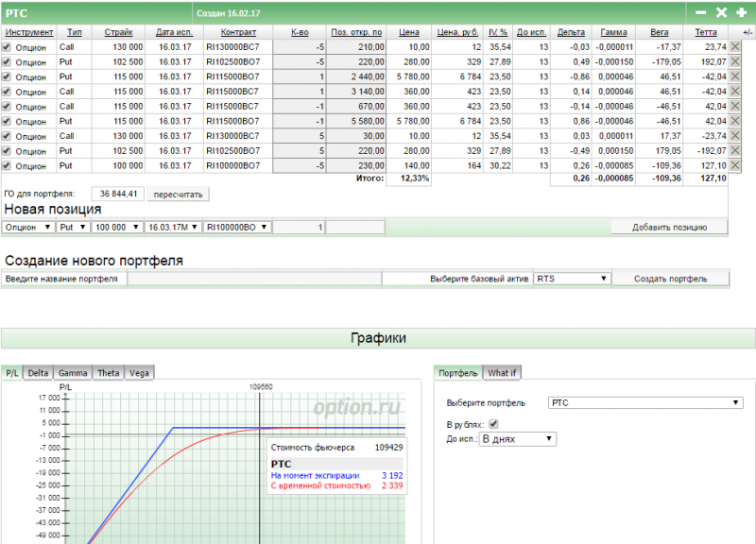Sort table by 'Страйк' column header
Screen dimensions: 756x544
tap(118, 32)
